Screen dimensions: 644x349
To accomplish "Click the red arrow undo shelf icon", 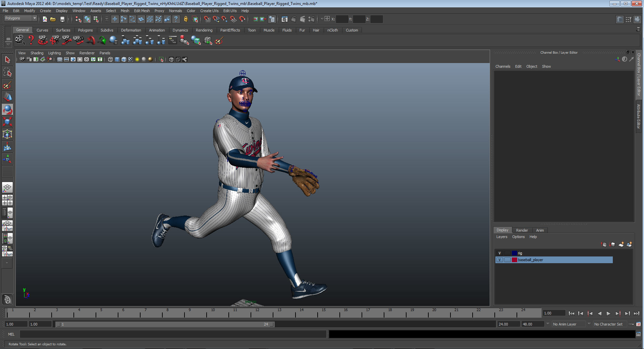I will 91,41.
